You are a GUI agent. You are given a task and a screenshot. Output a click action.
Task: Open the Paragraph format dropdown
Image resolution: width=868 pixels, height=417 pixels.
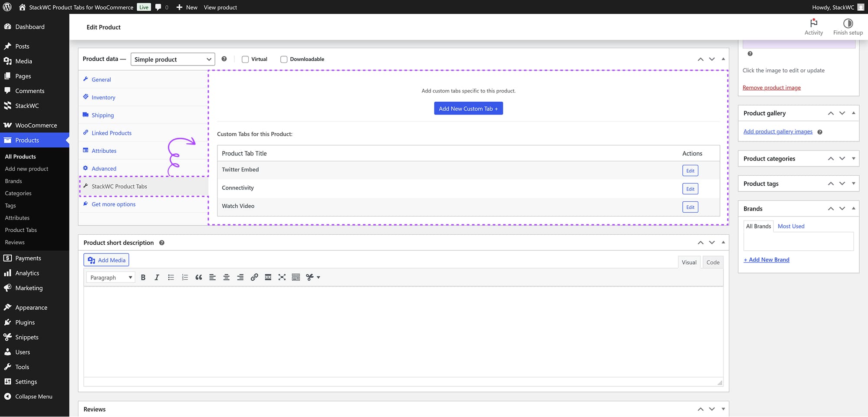coord(111,277)
